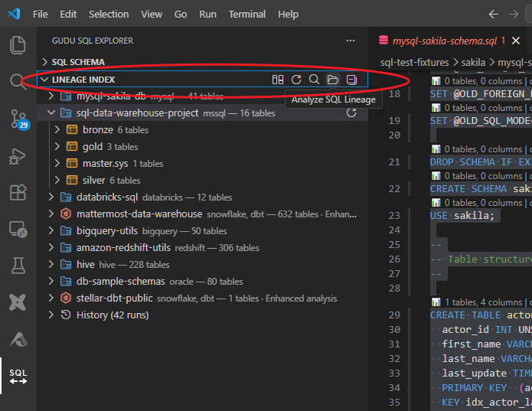Select bigquery-utils — 50 tables row
The width and height of the screenshot is (532, 411).
202,230
